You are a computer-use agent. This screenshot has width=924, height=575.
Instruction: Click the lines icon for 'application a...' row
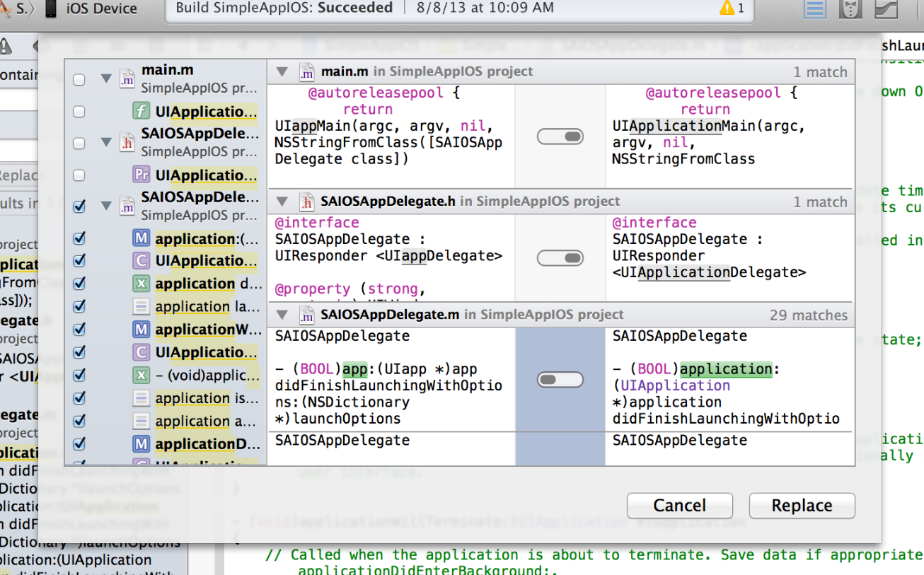pyautogui.click(x=142, y=421)
